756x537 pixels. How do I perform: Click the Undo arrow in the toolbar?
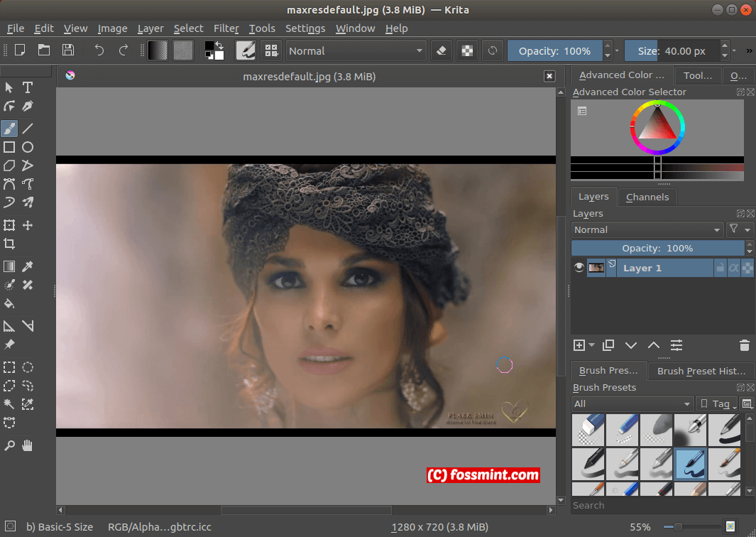point(99,50)
